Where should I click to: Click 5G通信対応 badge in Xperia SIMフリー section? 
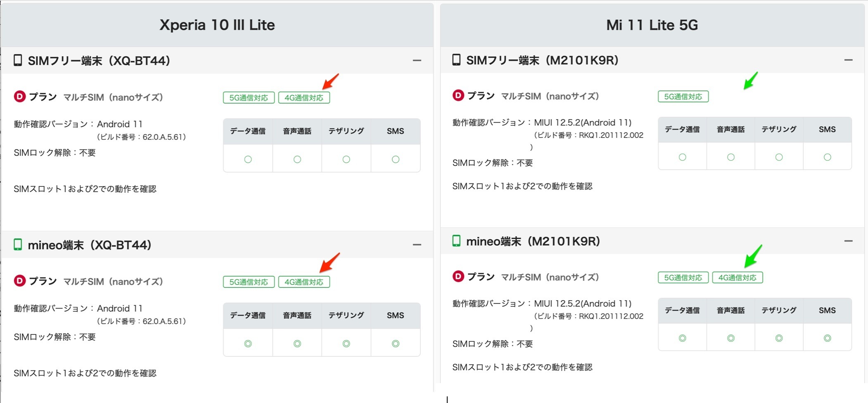click(249, 98)
